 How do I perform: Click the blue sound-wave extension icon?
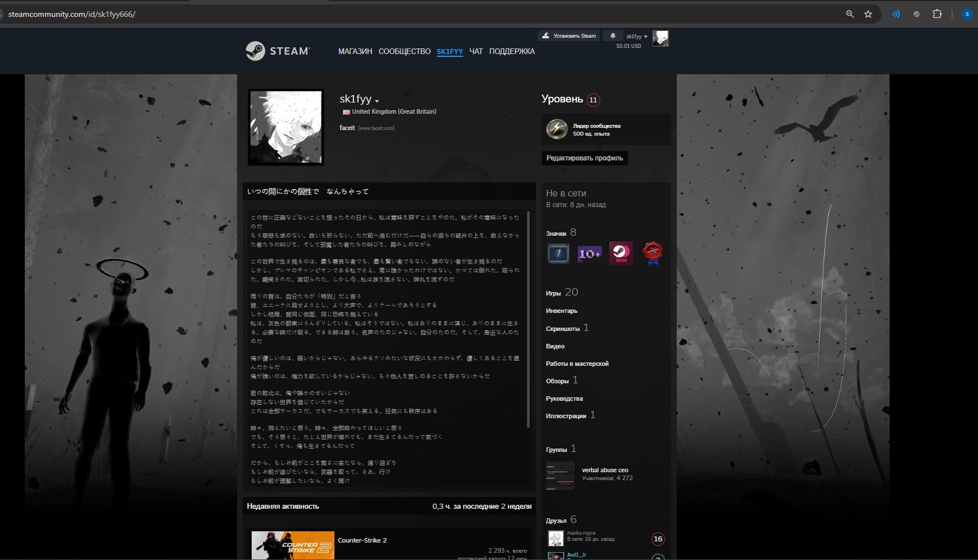point(896,14)
